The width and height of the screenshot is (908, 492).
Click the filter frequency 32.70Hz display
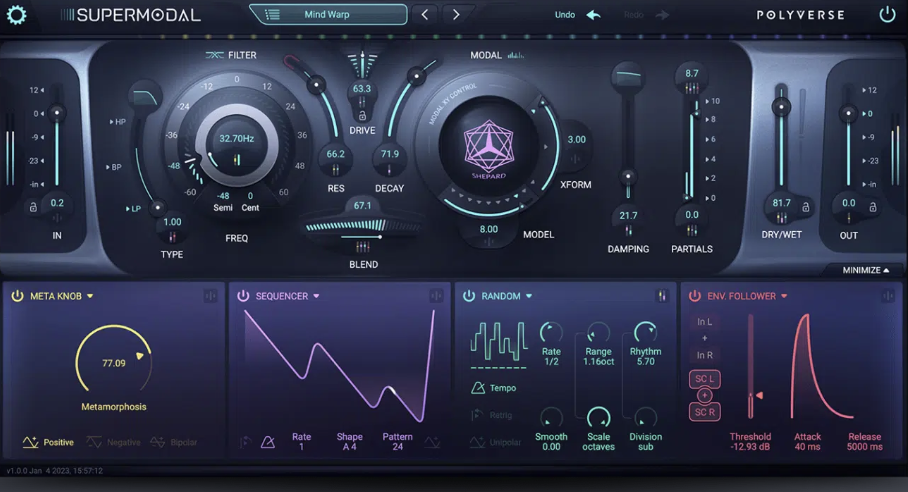(x=236, y=138)
